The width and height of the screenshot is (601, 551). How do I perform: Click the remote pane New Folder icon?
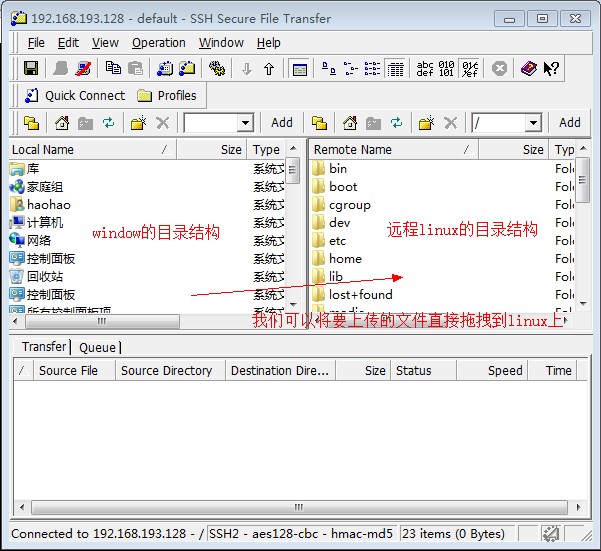coord(426,123)
